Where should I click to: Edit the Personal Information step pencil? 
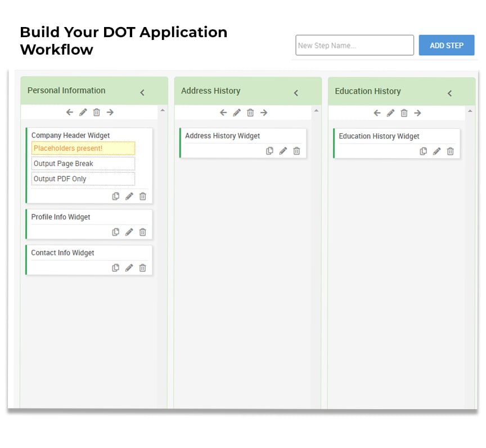click(x=83, y=112)
